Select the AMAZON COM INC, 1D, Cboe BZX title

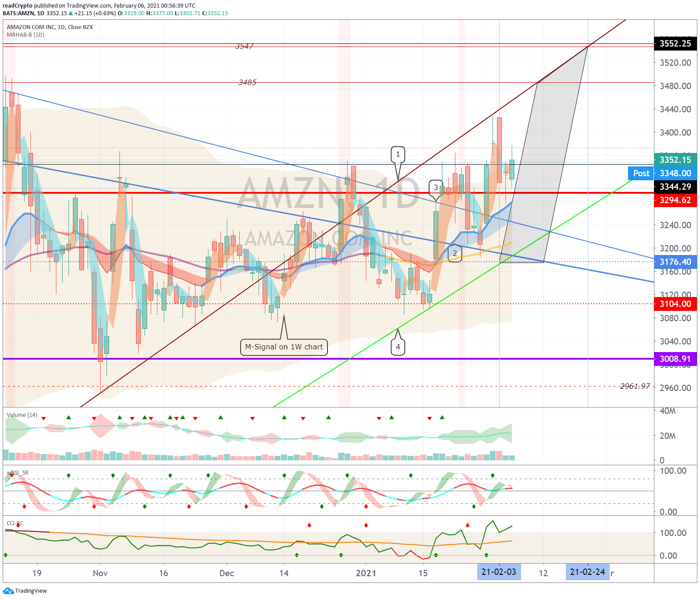coord(50,27)
